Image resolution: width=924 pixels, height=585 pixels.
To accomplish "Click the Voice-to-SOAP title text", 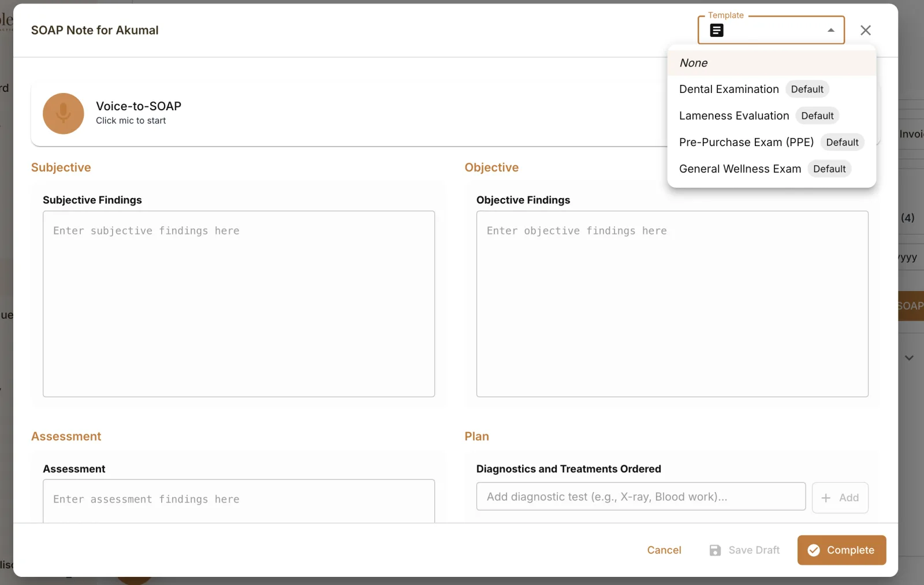I will click(x=139, y=106).
